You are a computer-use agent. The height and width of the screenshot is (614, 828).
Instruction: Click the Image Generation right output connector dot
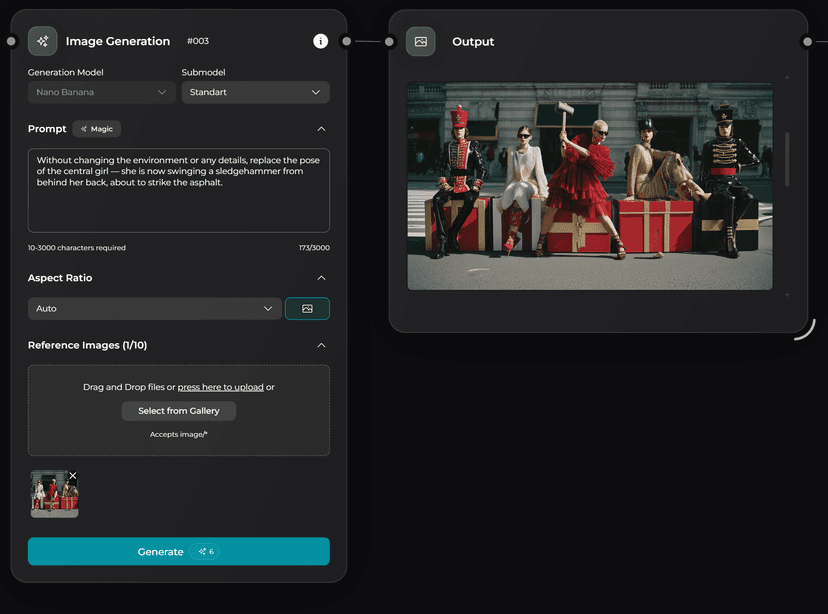pyautogui.click(x=346, y=41)
